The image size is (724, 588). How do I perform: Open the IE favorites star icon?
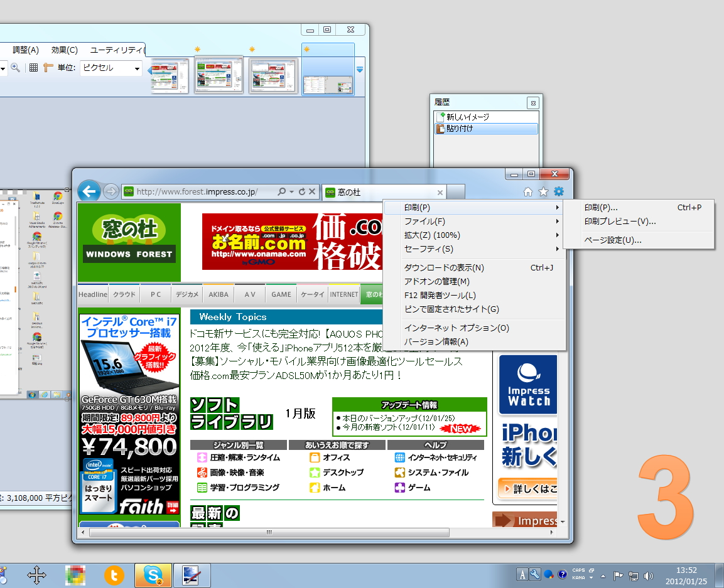(x=543, y=191)
